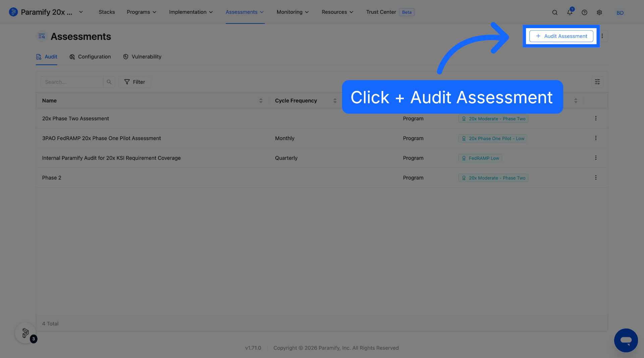Click Quarterly in the Internal Paramify Audit row
Screen dimensions: 644x358
click(286, 158)
